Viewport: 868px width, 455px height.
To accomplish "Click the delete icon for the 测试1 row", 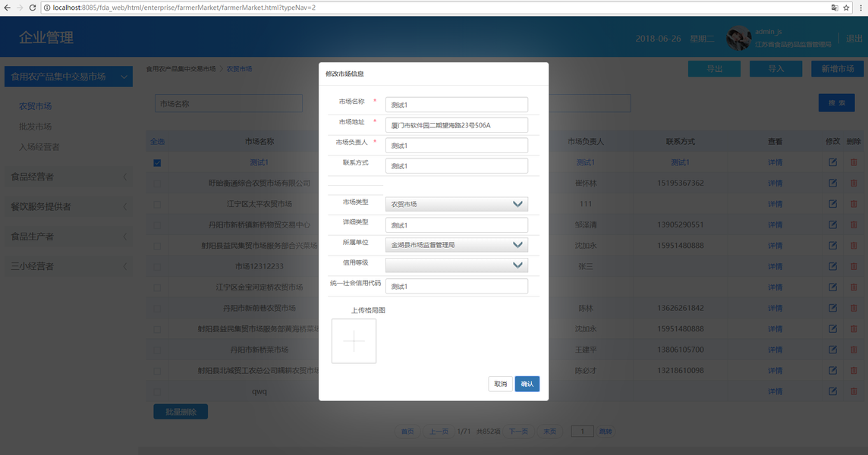I will tap(854, 162).
